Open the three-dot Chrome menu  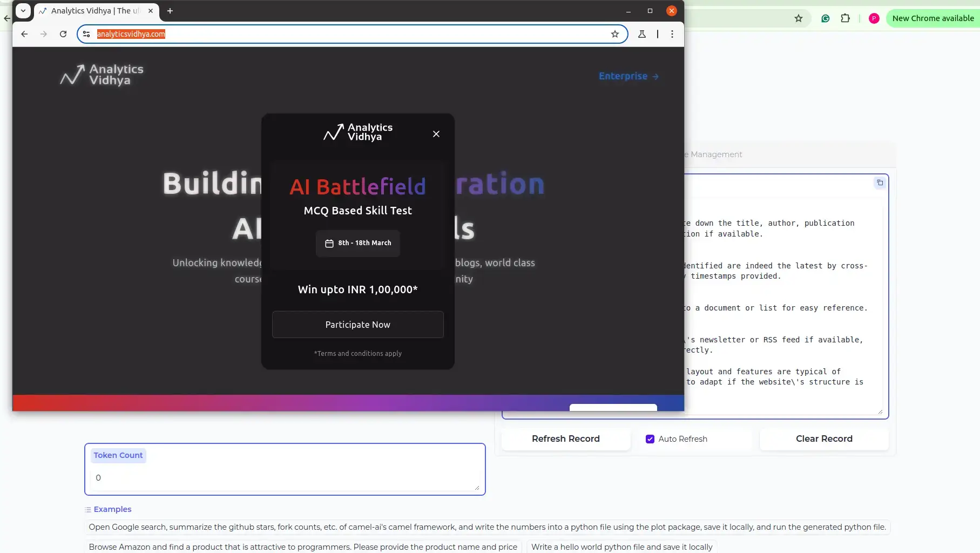click(672, 34)
